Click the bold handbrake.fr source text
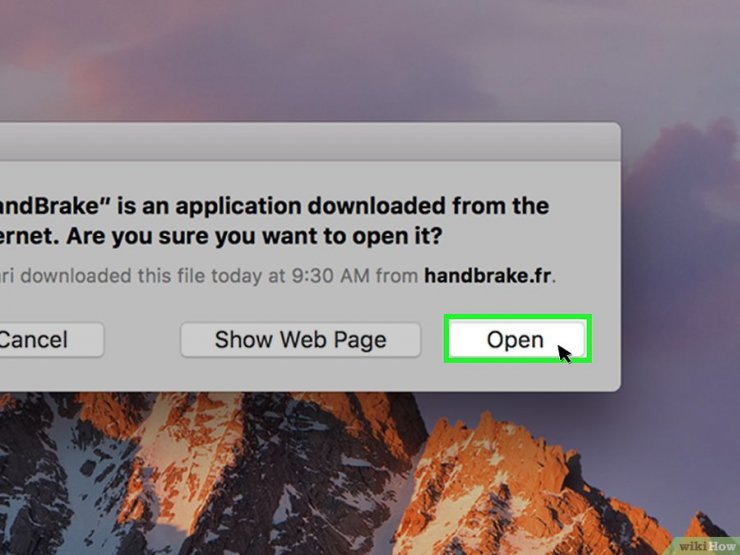The height and width of the screenshot is (555, 740). (x=488, y=276)
